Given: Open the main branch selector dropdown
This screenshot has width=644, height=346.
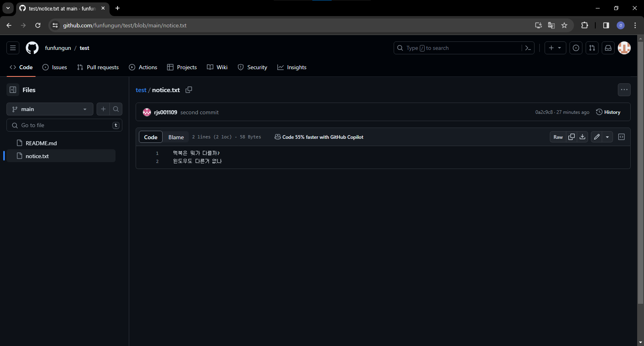Looking at the screenshot, I should tap(50, 109).
